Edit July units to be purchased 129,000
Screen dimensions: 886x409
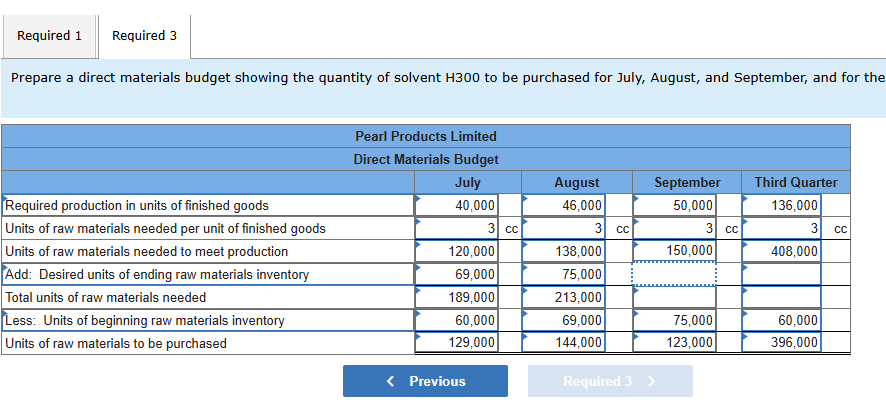pos(457,343)
